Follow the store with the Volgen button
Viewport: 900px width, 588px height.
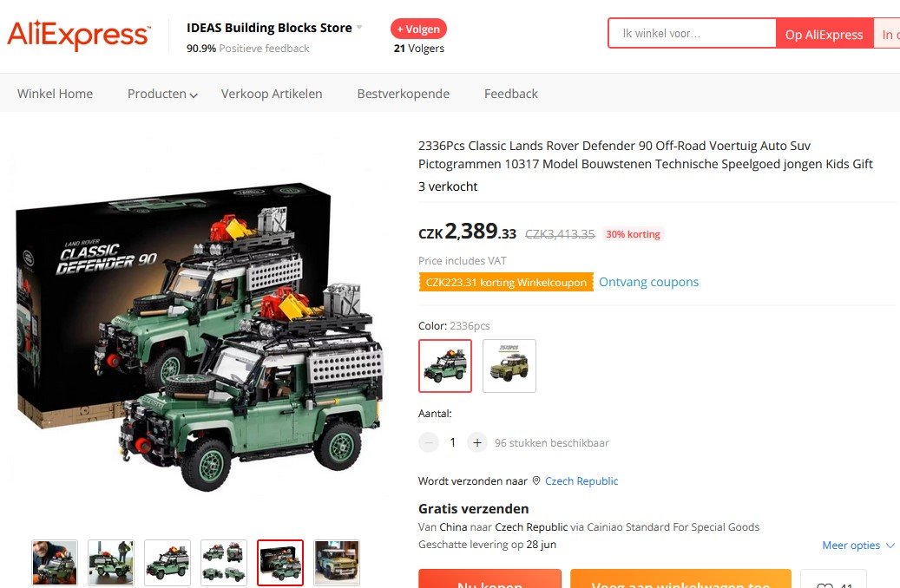click(418, 29)
